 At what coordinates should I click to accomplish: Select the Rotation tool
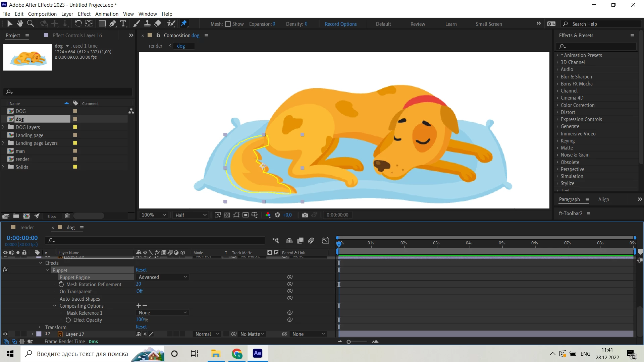(78, 23)
